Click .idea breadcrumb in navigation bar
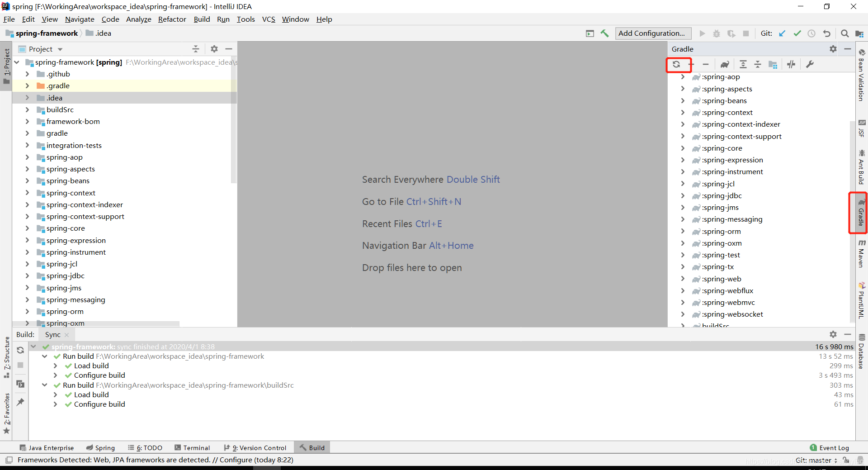The image size is (868, 470). click(x=99, y=33)
